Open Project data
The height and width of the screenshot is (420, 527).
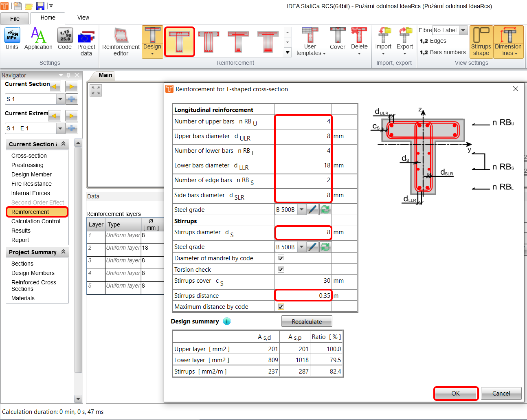click(x=86, y=41)
